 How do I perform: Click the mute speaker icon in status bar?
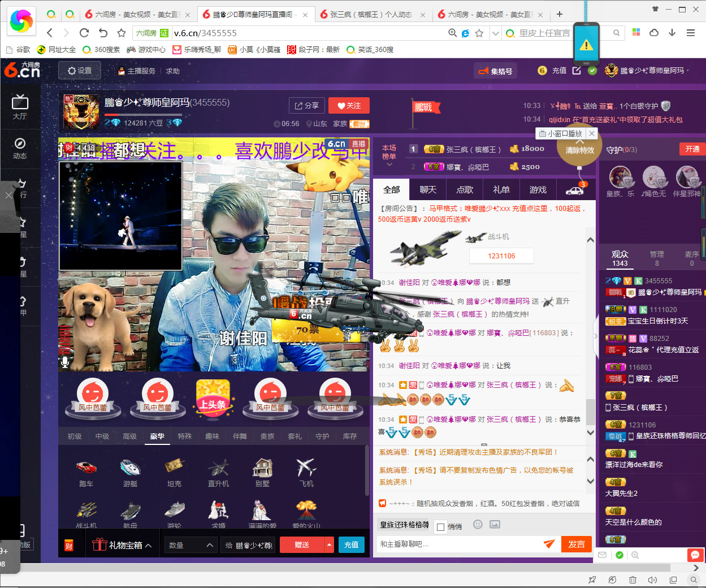click(x=652, y=580)
